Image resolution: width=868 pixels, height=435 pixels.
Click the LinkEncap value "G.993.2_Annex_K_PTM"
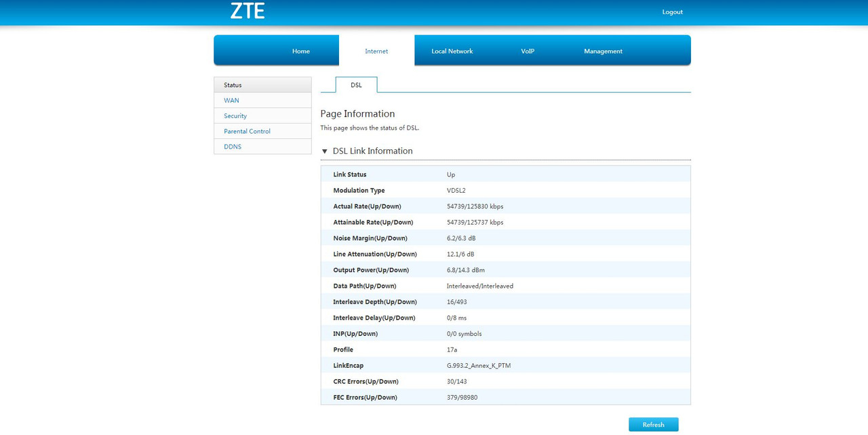click(x=478, y=366)
